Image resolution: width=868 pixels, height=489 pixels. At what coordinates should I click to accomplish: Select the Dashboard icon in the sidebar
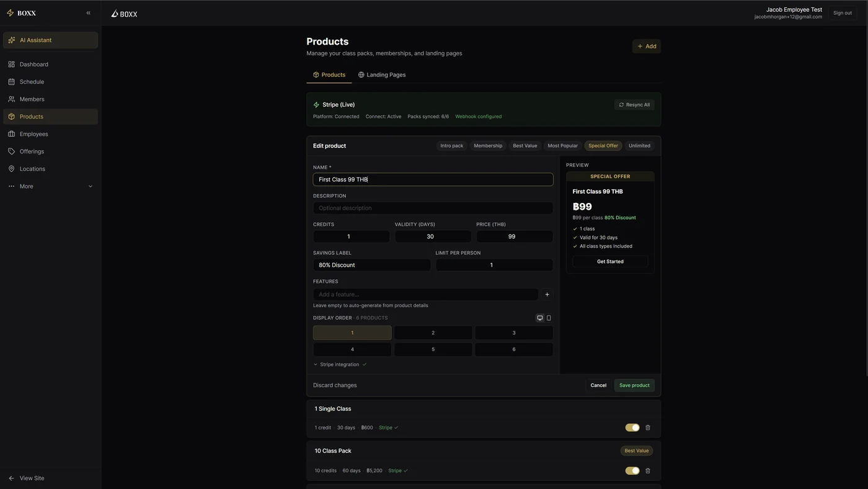11,64
